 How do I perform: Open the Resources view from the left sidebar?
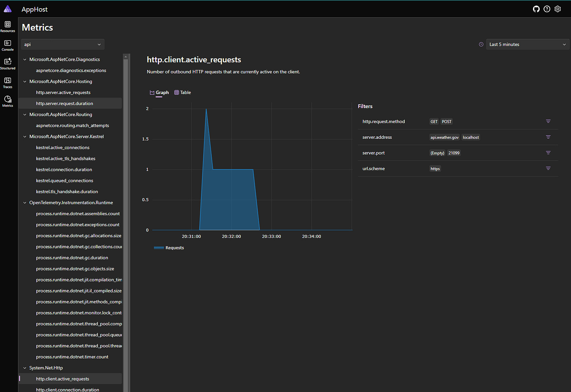(7, 26)
